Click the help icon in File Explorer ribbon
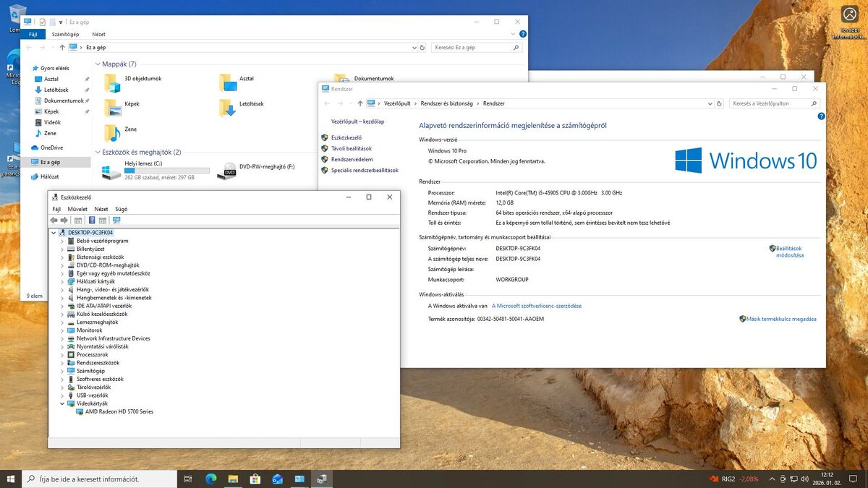 [523, 34]
